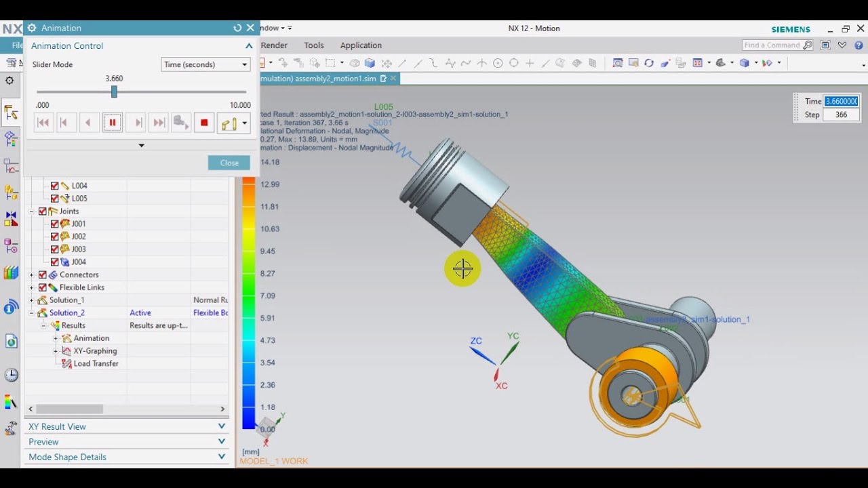Screen dimensions: 868x488
Task: Click the selection rectangle toolbar icon
Action: click(x=330, y=63)
